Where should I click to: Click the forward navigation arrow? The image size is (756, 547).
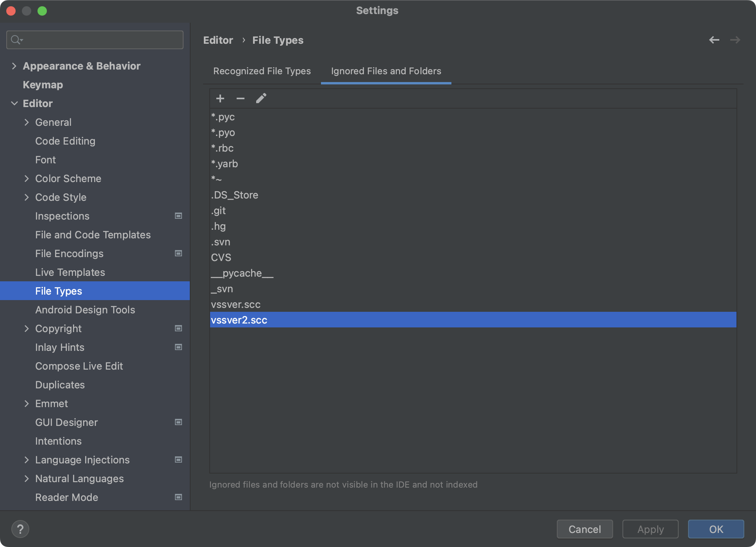[x=735, y=40]
